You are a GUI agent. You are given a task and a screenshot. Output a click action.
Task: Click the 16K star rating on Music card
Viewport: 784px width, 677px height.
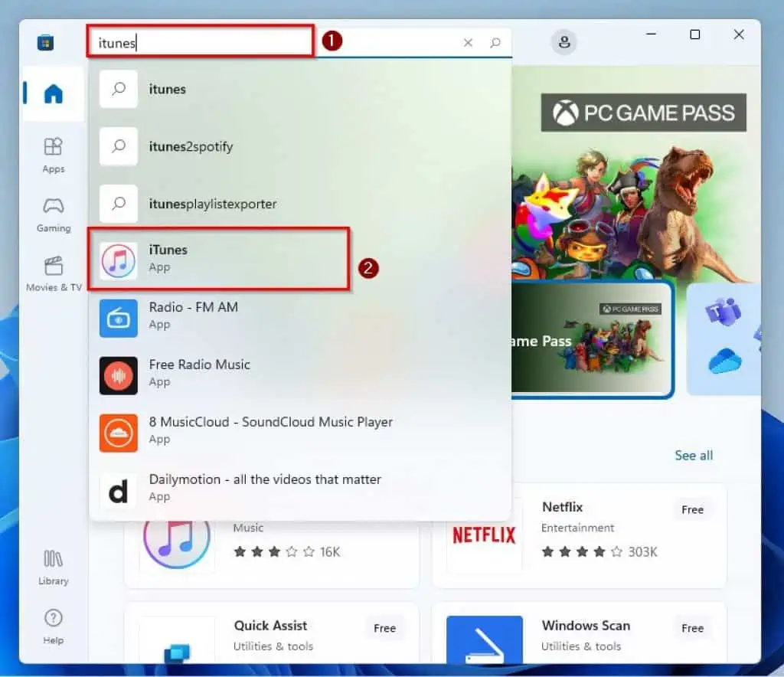tap(286, 552)
